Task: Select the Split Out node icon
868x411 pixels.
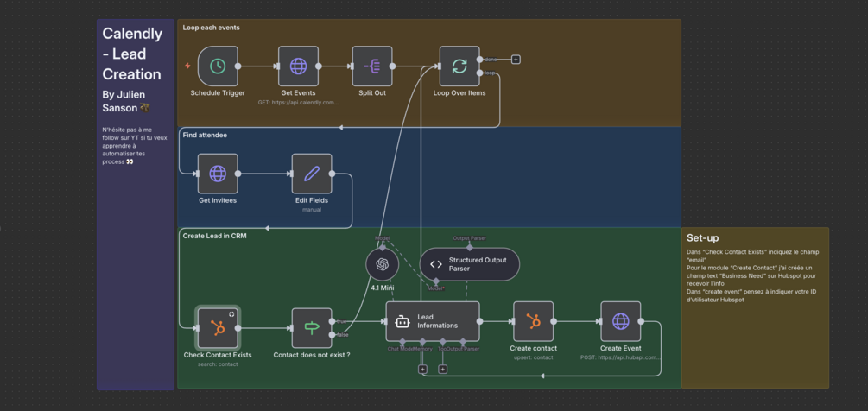Action: tap(372, 66)
